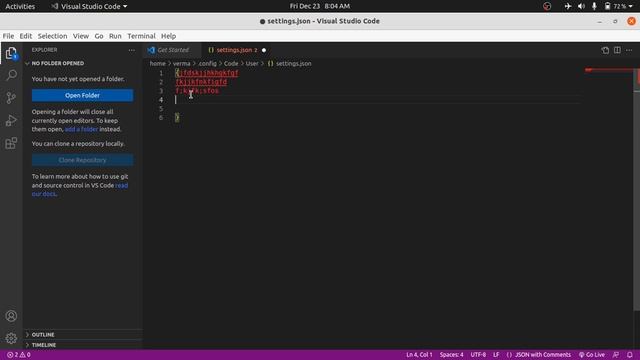Click line number 5 in the gutter
This screenshot has height=360, width=640.
point(161,109)
